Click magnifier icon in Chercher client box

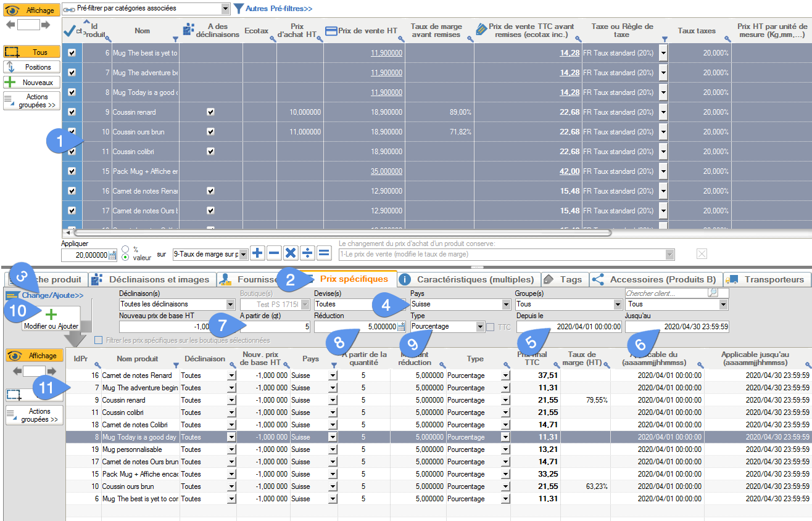[713, 293]
